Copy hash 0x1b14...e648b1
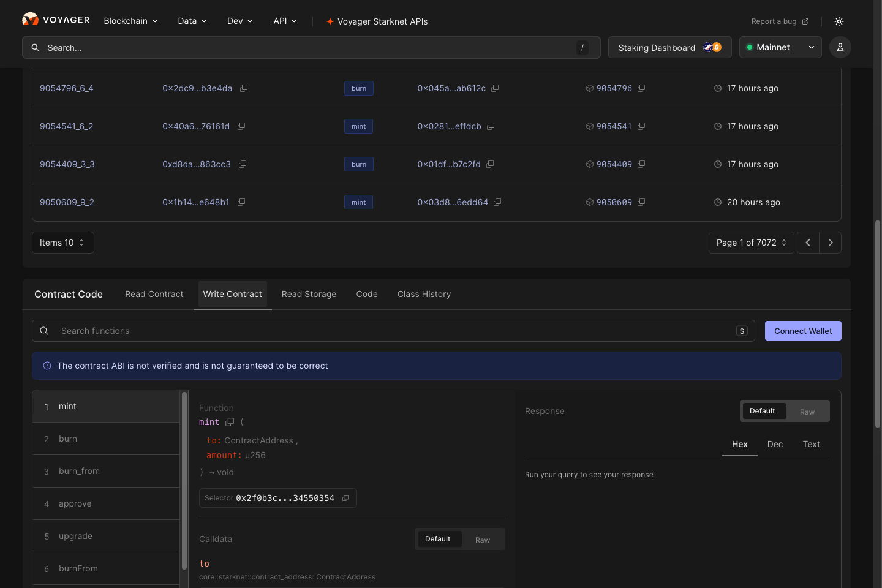Screen dimensions: 882x588 [x=241, y=202]
